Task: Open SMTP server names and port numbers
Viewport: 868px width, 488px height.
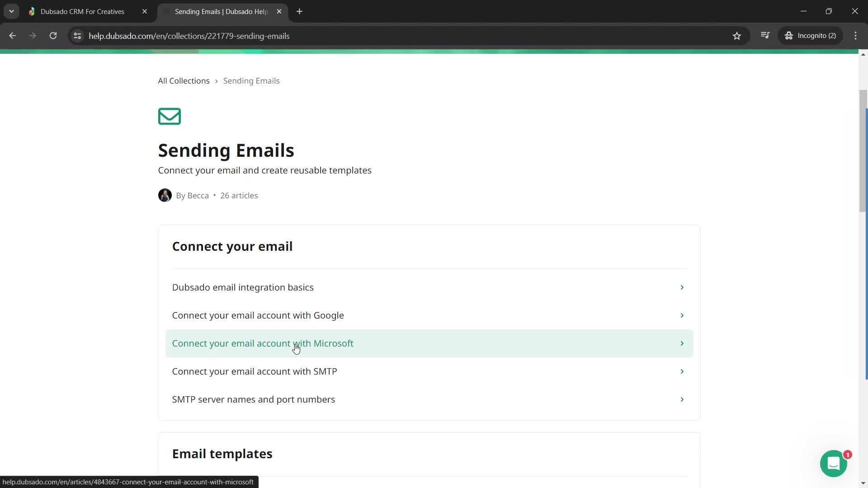Action: point(429,399)
